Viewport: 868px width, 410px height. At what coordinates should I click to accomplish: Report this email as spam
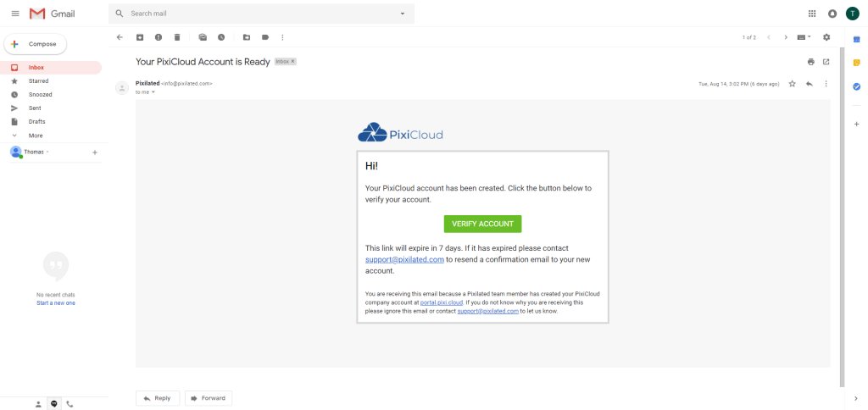tap(159, 37)
